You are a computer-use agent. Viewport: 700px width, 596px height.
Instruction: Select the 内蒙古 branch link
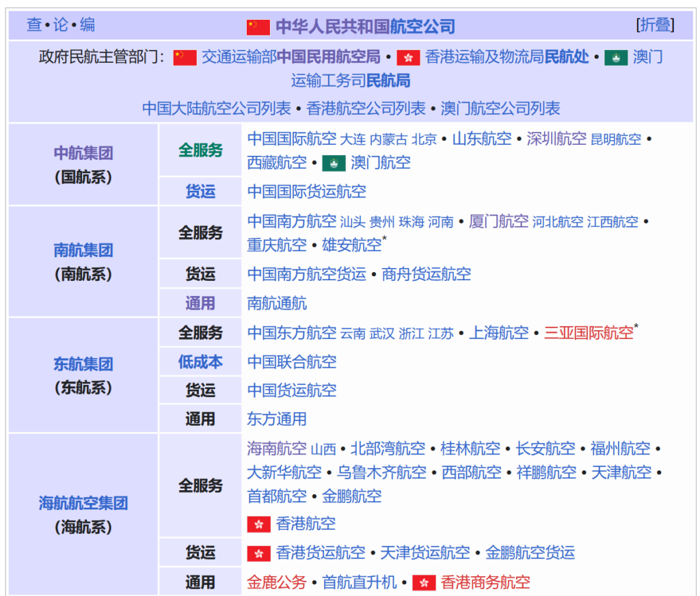point(388,139)
